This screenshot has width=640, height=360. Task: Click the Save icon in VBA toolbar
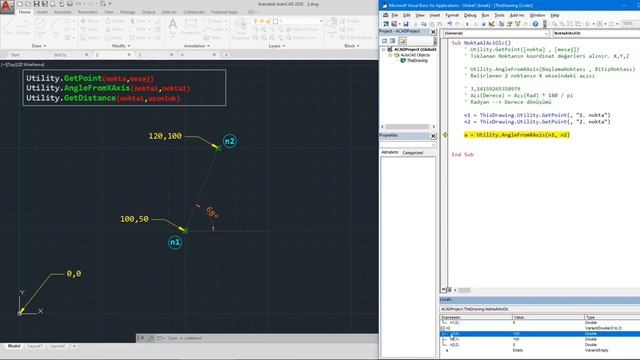pos(405,24)
